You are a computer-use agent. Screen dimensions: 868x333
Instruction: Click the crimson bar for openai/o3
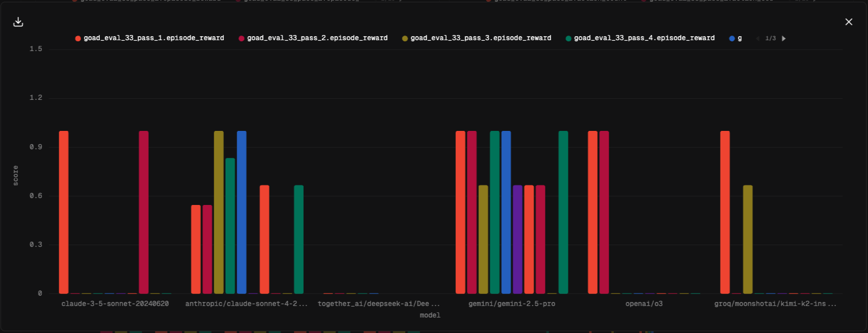point(604,212)
